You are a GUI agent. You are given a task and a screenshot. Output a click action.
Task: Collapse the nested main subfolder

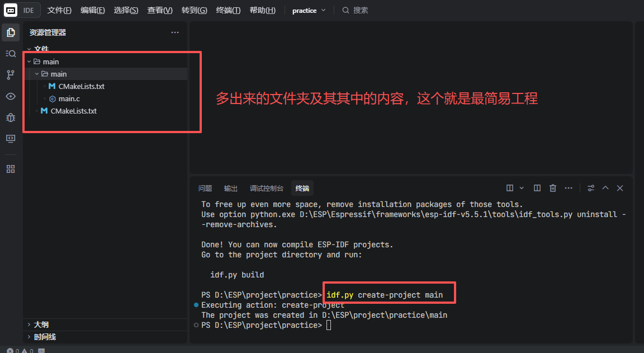click(x=106, y=74)
